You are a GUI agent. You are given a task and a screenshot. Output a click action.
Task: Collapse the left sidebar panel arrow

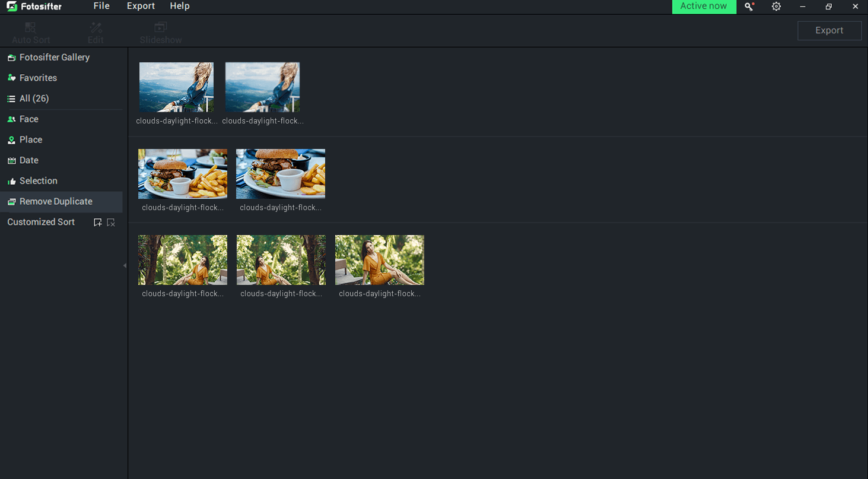pyautogui.click(x=125, y=265)
